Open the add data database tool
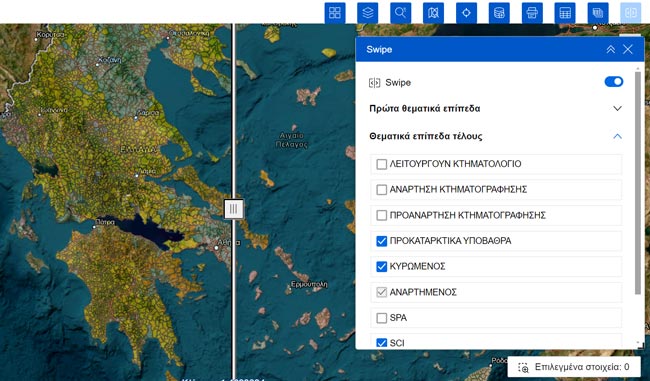Viewport: 650px width, 381px height. (x=499, y=12)
